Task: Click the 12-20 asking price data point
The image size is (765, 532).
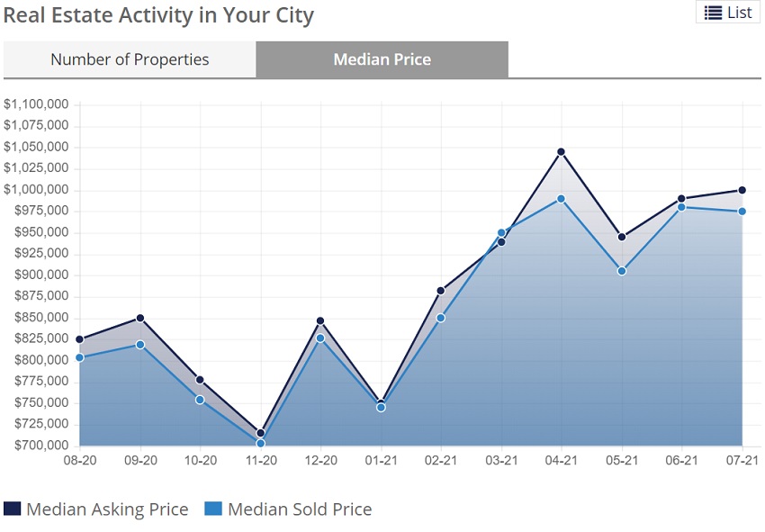Action: (320, 320)
